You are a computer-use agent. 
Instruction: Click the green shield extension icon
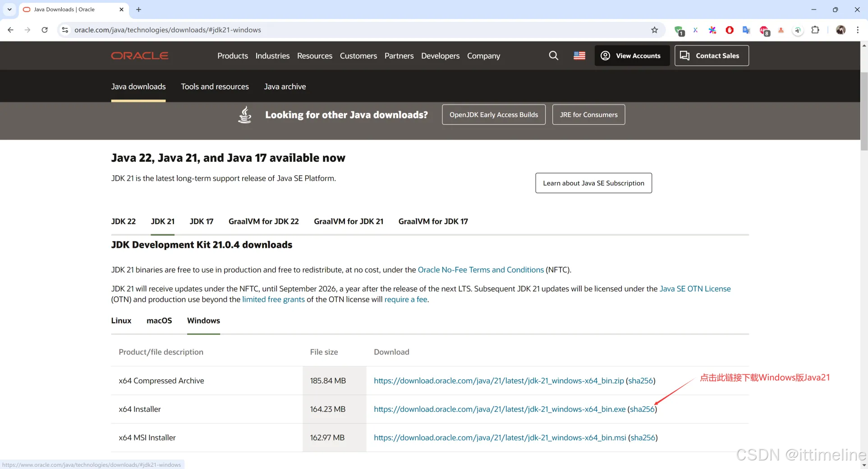(679, 31)
